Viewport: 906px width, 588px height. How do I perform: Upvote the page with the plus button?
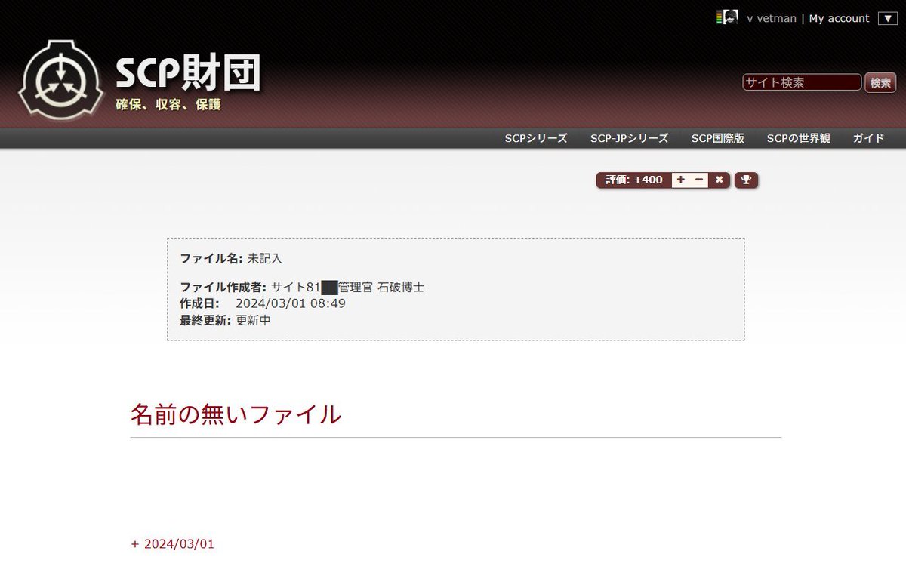pyautogui.click(x=680, y=180)
